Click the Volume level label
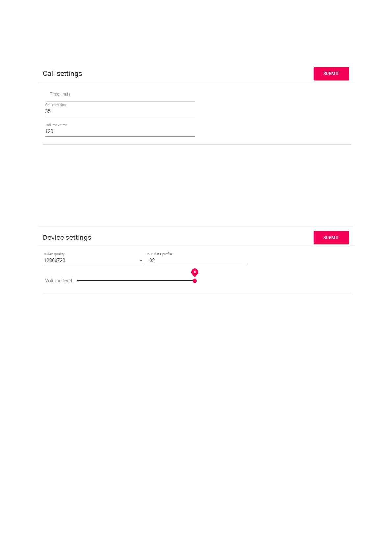 coord(59,281)
